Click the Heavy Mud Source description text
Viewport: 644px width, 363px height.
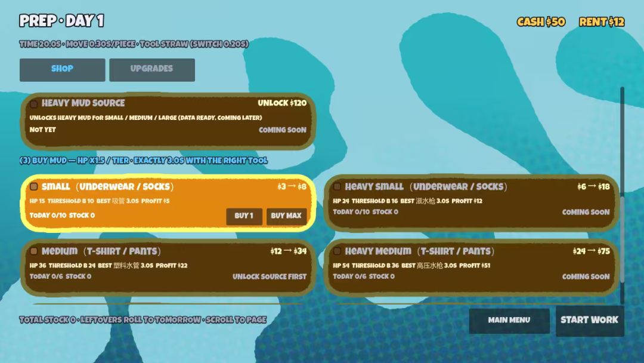pos(145,118)
